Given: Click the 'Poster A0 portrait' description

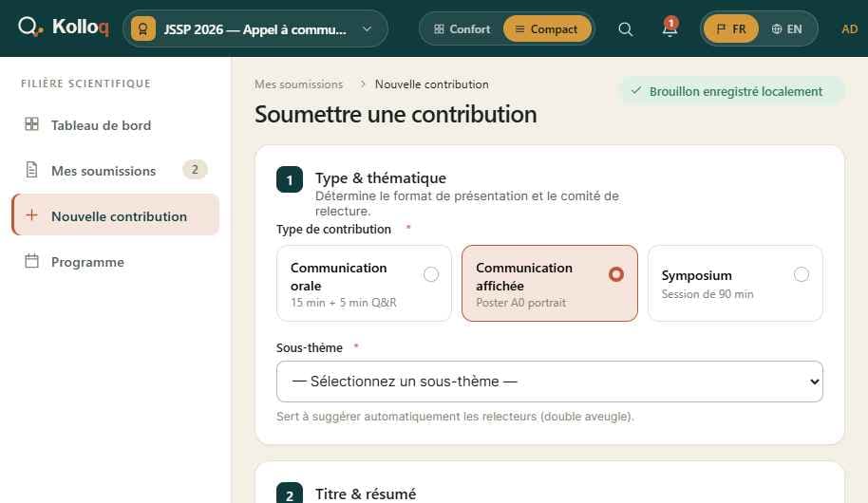Looking at the screenshot, I should [520, 303].
